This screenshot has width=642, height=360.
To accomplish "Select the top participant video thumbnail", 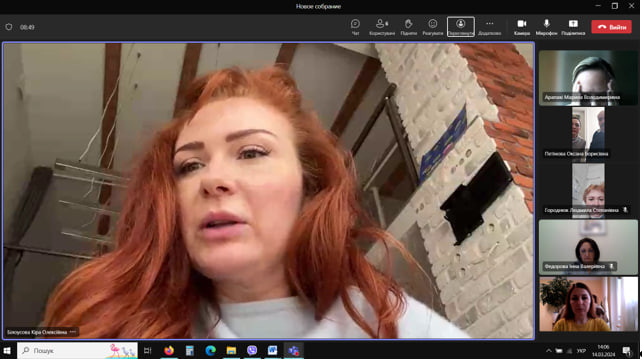I will (x=588, y=78).
